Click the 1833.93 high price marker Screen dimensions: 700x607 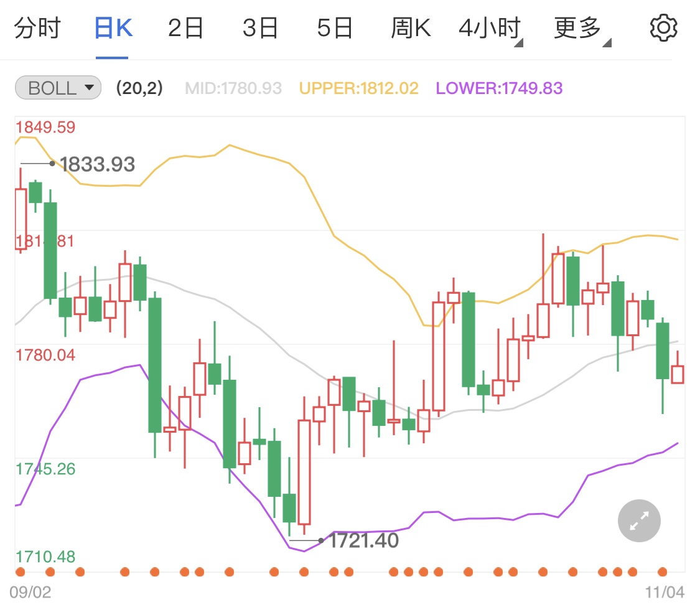click(97, 164)
